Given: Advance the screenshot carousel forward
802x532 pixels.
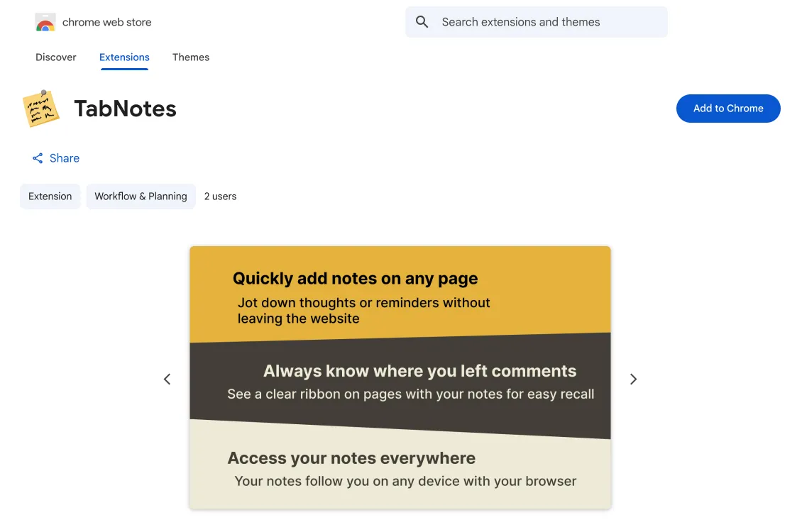Looking at the screenshot, I should point(634,379).
